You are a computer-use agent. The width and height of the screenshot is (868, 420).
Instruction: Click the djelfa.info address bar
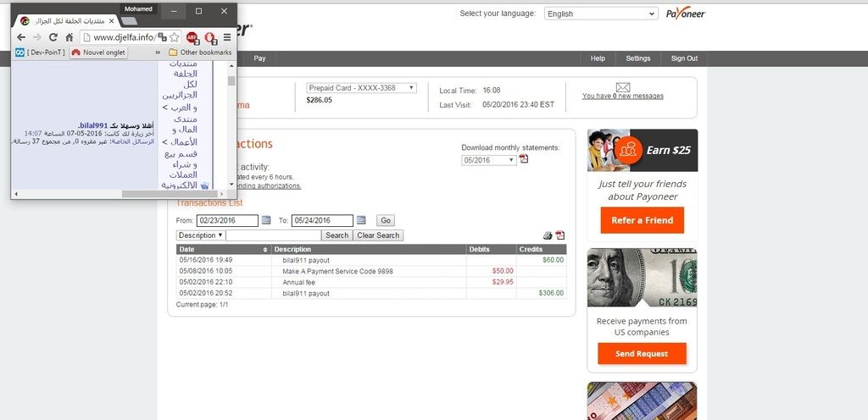point(125,37)
